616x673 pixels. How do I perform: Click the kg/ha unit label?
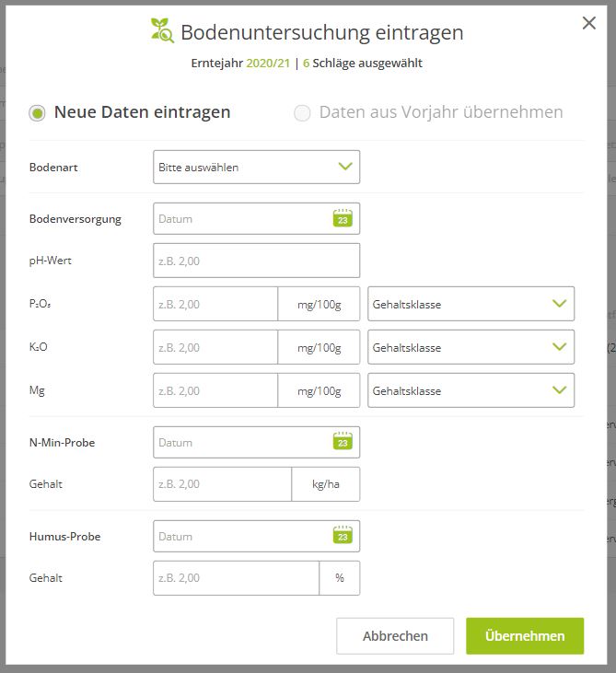tap(326, 484)
